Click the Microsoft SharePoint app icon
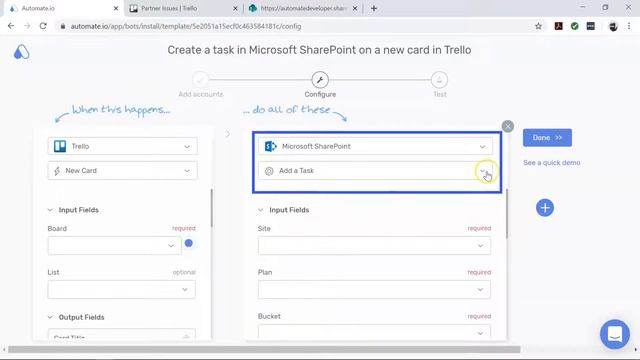Viewport: 640px width, 360px height. [271, 146]
